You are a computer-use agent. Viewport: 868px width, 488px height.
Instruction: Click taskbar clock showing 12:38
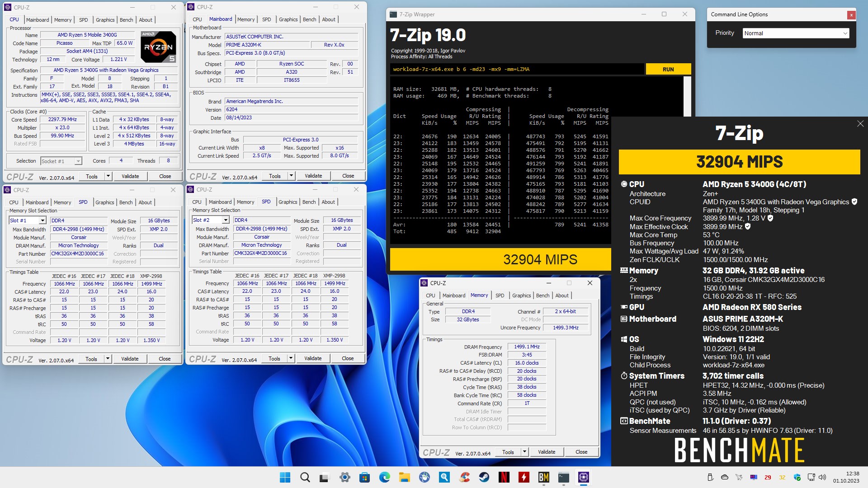point(846,477)
